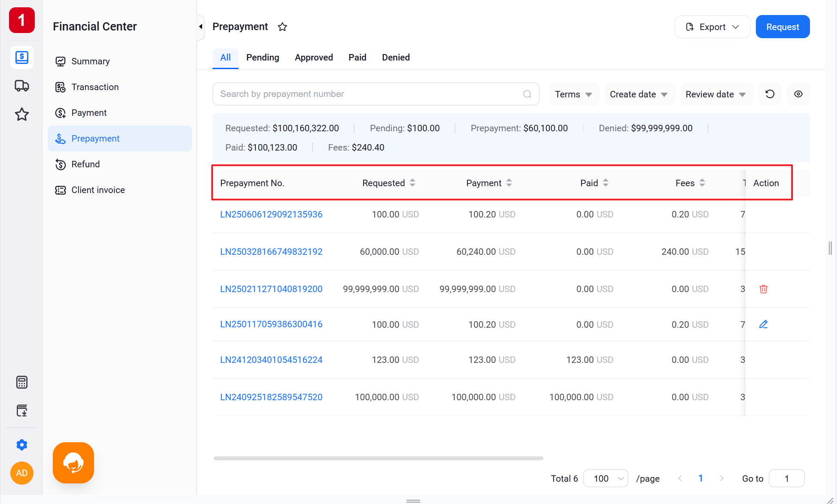Viewport: 837px width, 504px height.
Task: Click the horizontal table scrollbar
Action: coord(379,458)
